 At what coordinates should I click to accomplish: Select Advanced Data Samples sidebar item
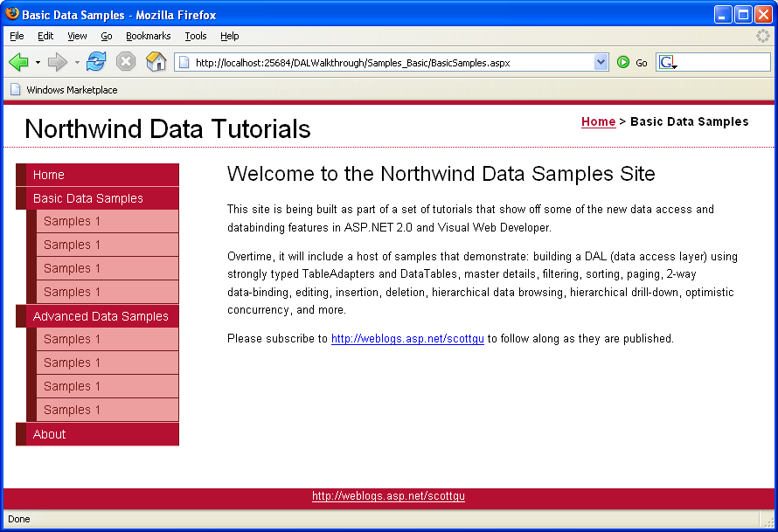click(97, 316)
